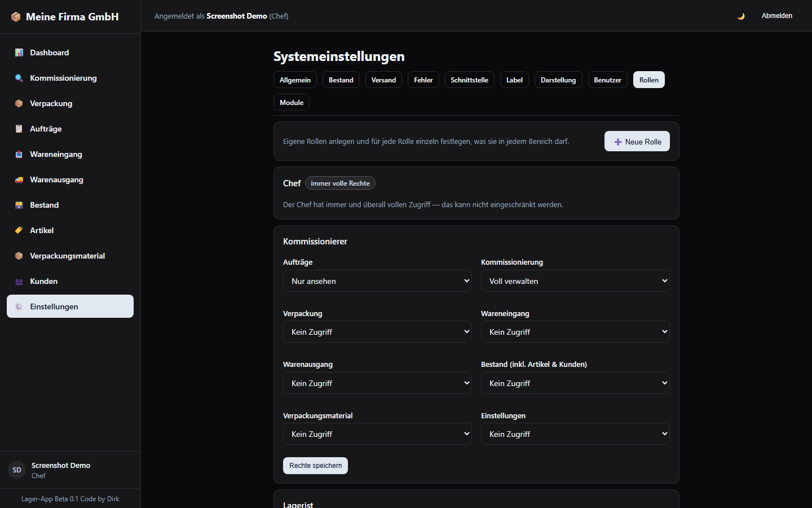This screenshot has height=508, width=812.
Task: Switch to the Darstellung tab
Action: [558, 80]
